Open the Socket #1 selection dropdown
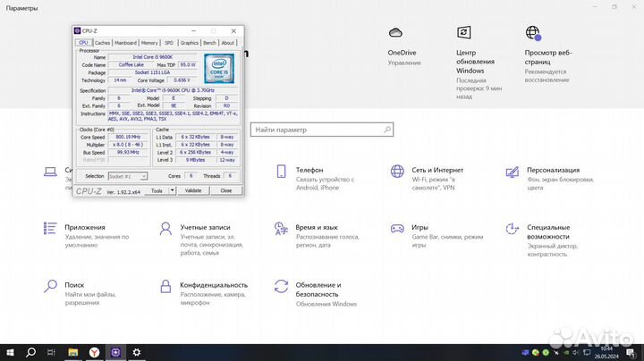Image resolution: width=644 pixels, height=361 pixels. point(128,176)
